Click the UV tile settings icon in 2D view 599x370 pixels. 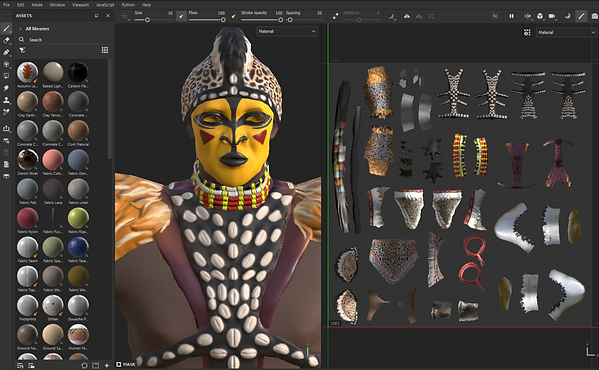pyautogui.click(x=527, y=32)
